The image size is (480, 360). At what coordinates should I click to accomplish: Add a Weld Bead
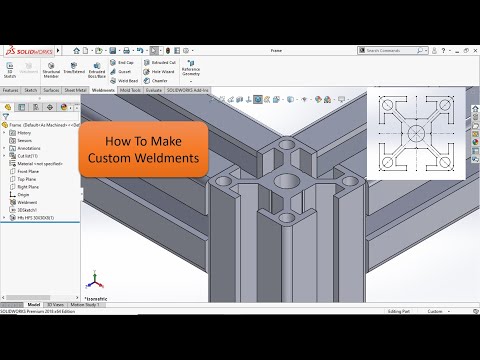(124, 81)
